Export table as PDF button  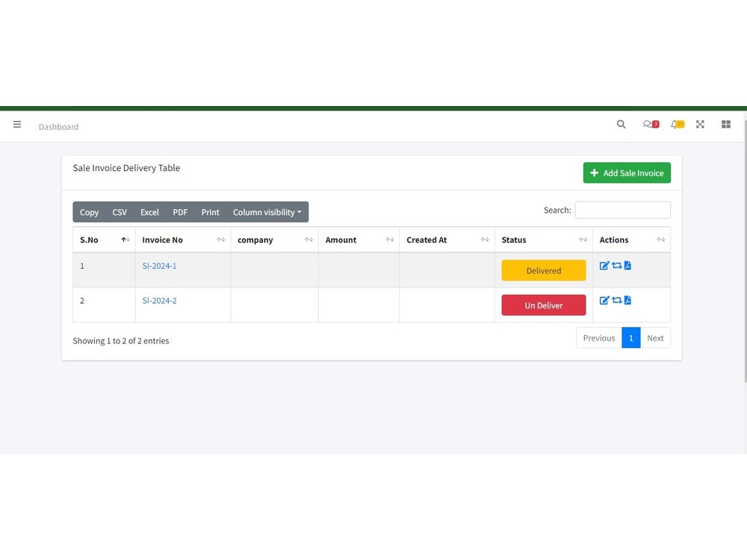180,212
